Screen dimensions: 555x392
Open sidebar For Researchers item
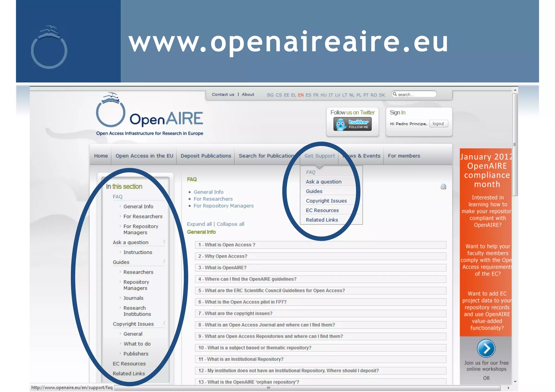(x=143, y=217)
